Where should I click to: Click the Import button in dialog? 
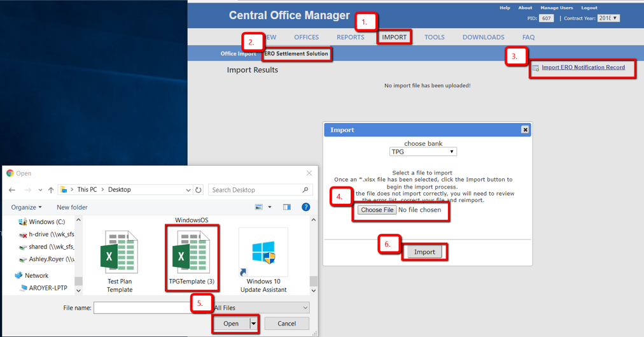point(424,252)
